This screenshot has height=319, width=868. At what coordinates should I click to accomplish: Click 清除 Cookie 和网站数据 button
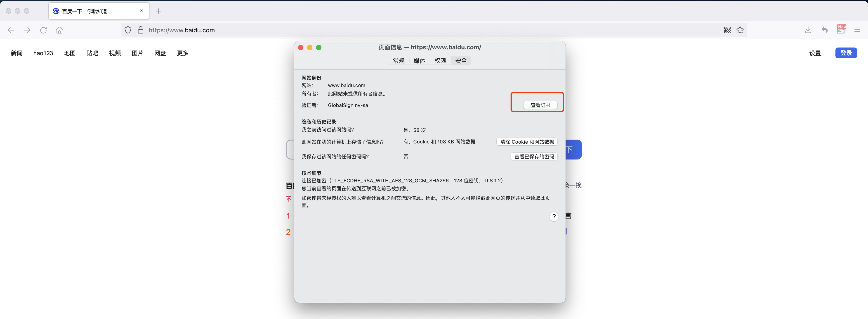click(527, 142)
